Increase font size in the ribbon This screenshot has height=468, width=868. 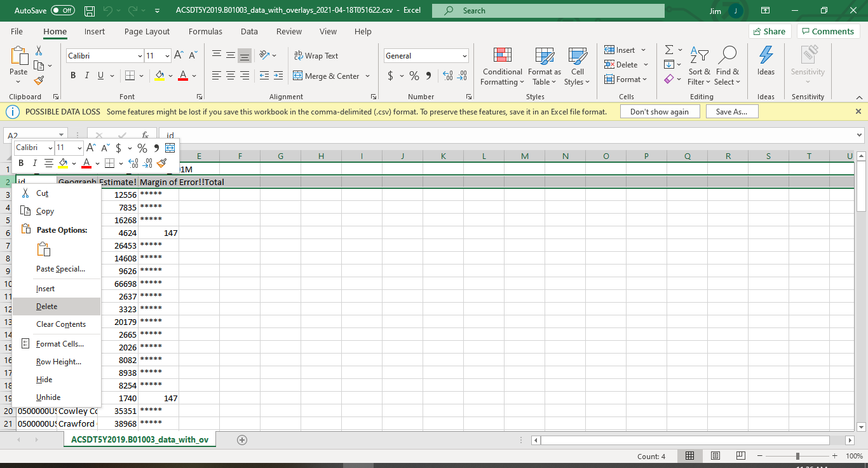coord(179,56)
